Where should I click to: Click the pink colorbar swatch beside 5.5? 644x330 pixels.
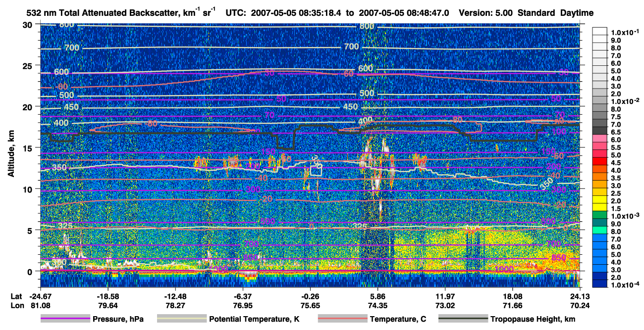(x=600, y=145)
